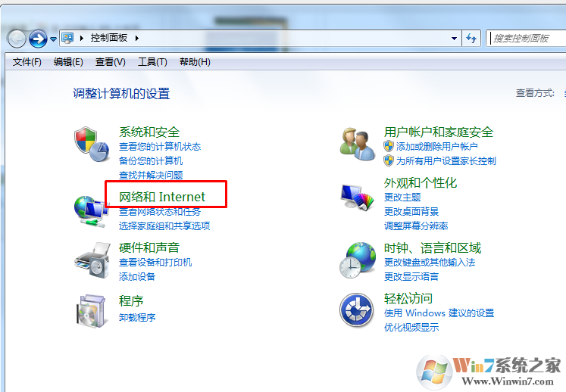Open the address bar history dropdown

454,39
